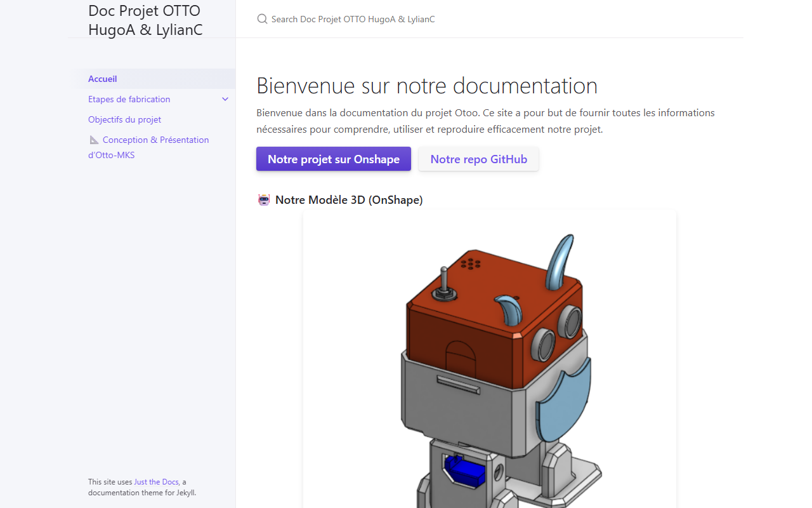
Task: Follow the Just the Docs link
Action: [x=156, y=482]
